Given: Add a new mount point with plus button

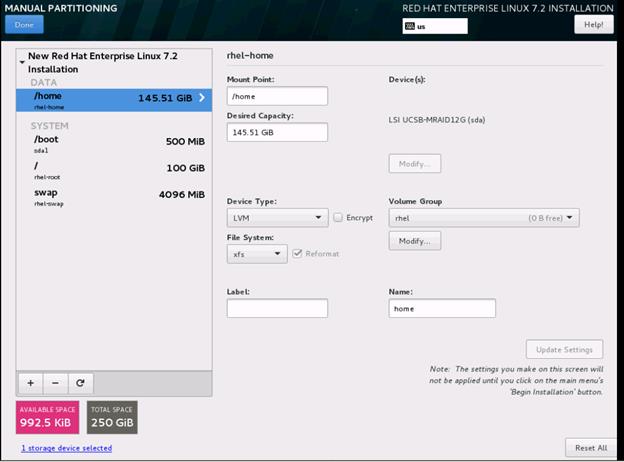Looking at the screenshot, I should point(31,383).
